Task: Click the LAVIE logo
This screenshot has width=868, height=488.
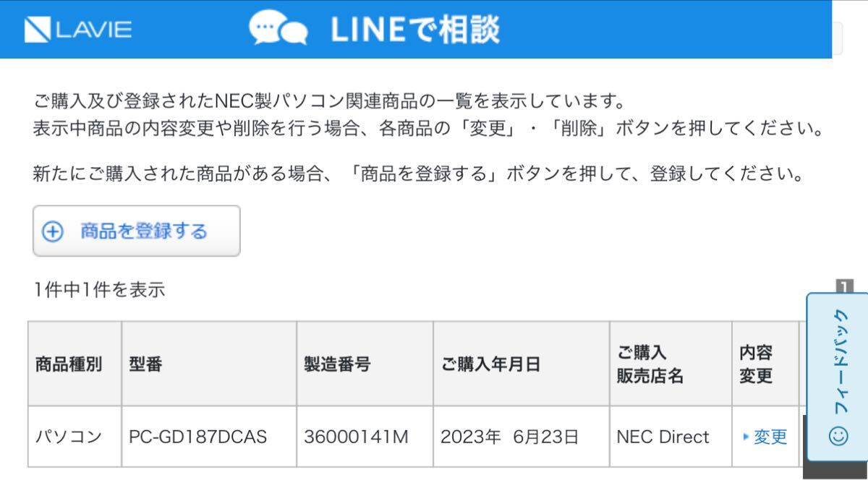Action: click(78, 30)
